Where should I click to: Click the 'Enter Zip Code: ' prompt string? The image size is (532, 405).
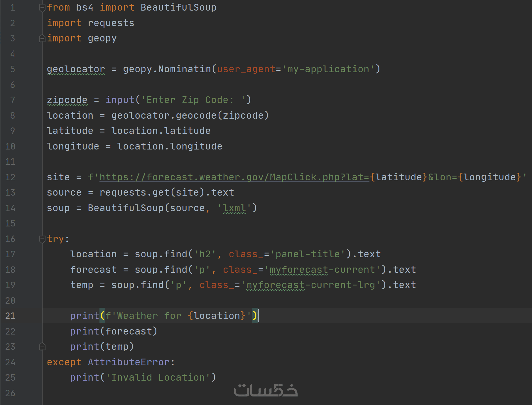[193, 100]
